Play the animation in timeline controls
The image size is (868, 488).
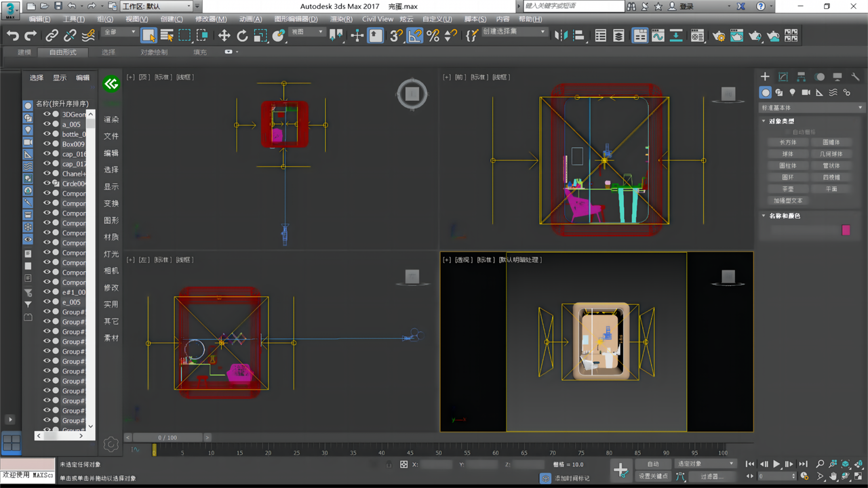click(776, 464)
